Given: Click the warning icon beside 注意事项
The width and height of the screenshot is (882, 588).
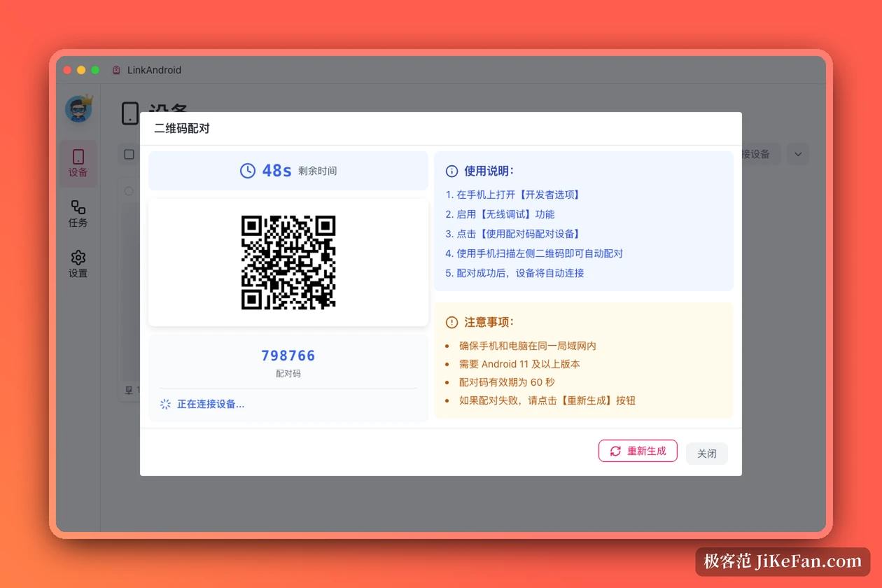Looking at the screenshot, I should coord(451,322).
